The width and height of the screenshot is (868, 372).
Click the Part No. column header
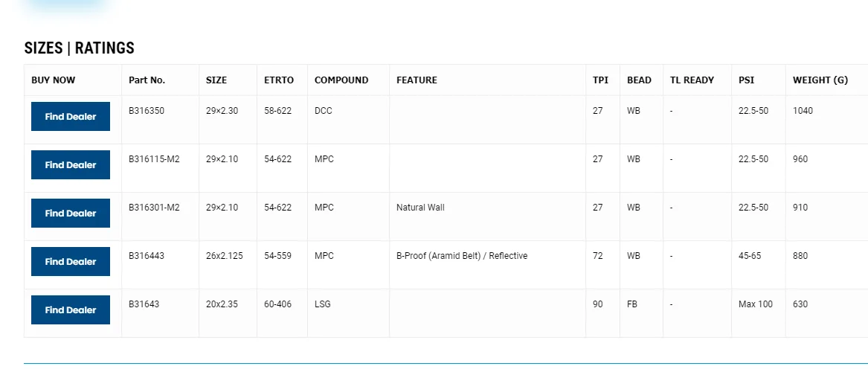pyautogui.click(x=147, y=80)
